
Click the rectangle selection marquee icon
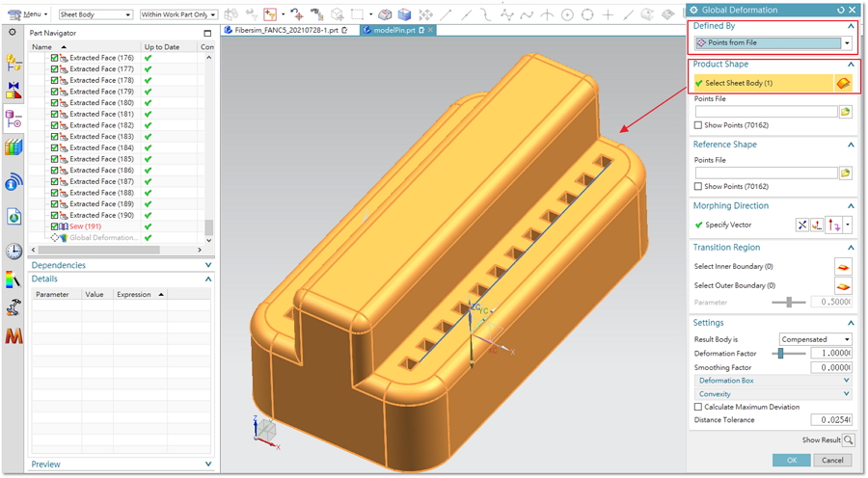coord(358,14)
